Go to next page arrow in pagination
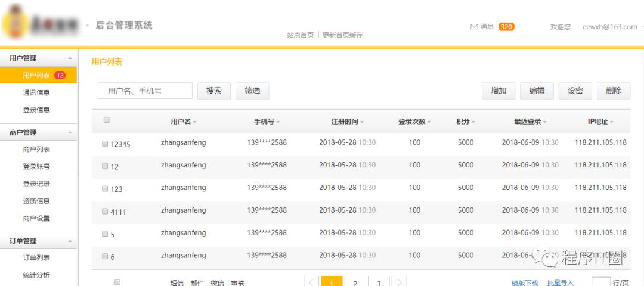644x286 pixels. 399,282
